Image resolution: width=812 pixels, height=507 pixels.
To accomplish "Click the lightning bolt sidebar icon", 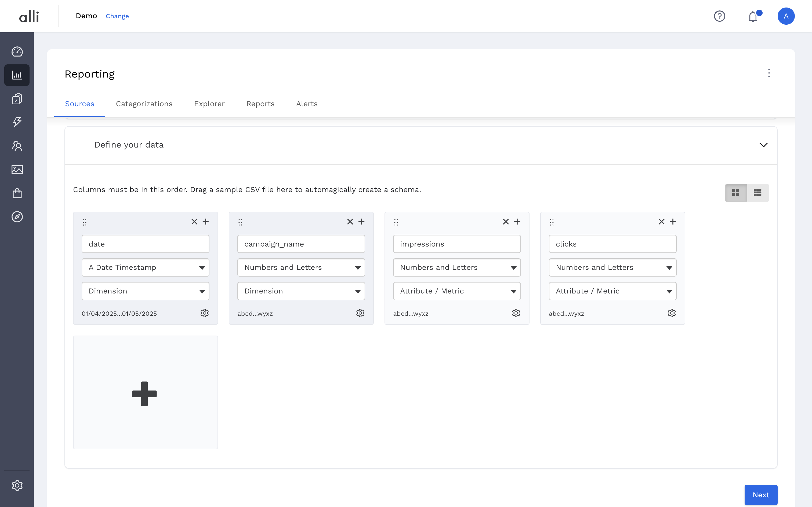I will point(17,122).
